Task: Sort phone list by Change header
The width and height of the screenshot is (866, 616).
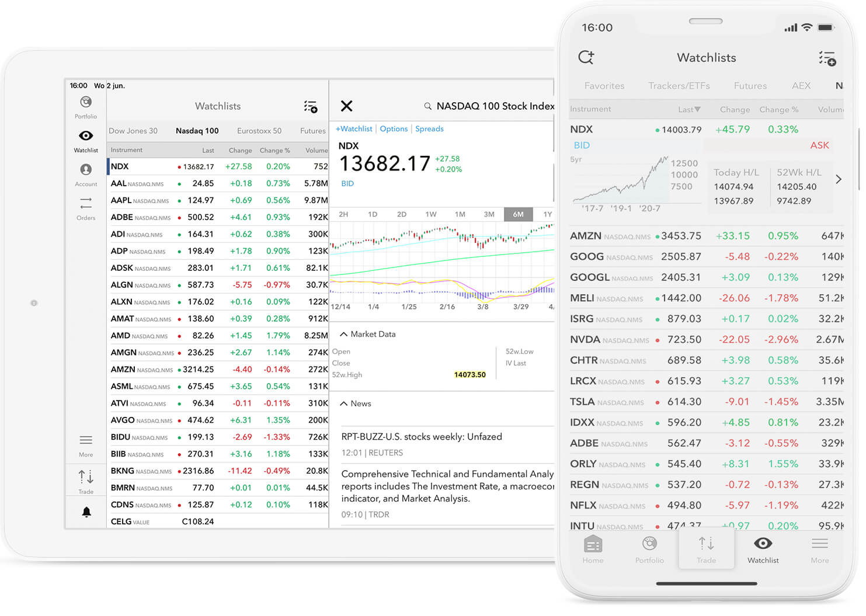Action: tap(735, 109)
